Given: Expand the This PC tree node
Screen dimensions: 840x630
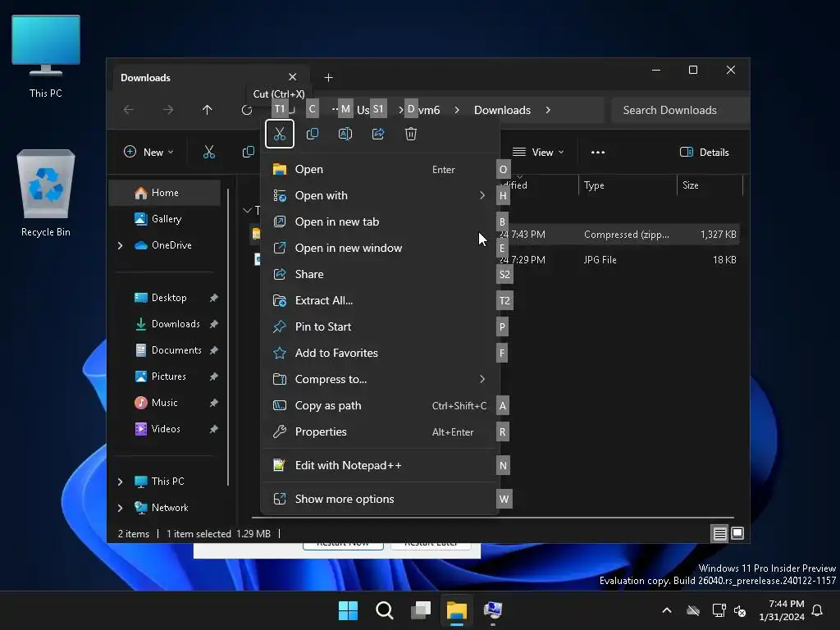Looking at the screenshot, I should click(120, 482).
